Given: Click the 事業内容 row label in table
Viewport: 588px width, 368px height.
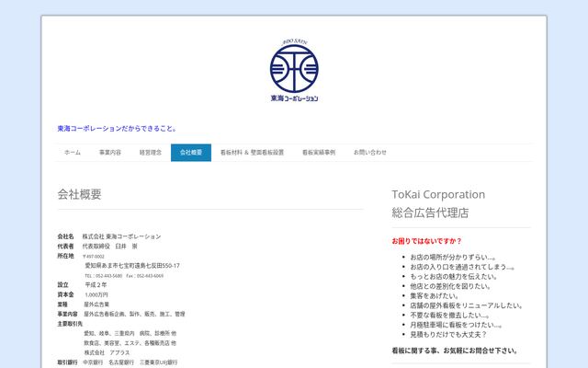Looking at the screenshot, I should pos(67,314).
